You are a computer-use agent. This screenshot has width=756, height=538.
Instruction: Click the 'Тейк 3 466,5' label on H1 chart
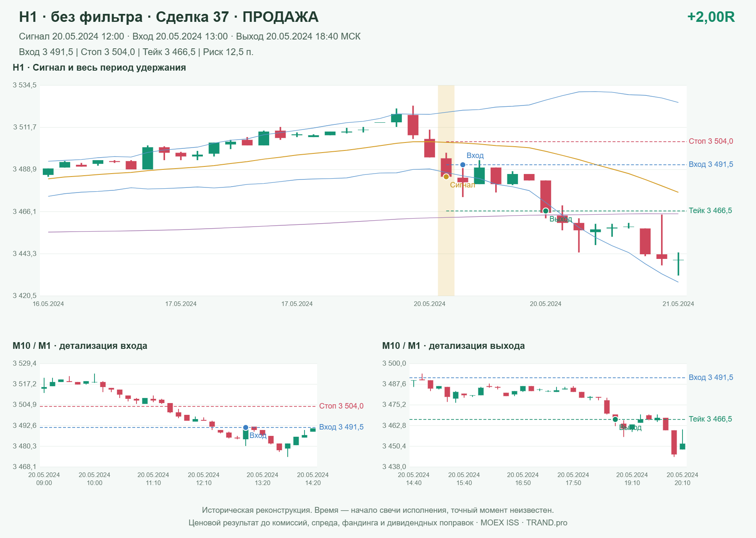(710, 211)
